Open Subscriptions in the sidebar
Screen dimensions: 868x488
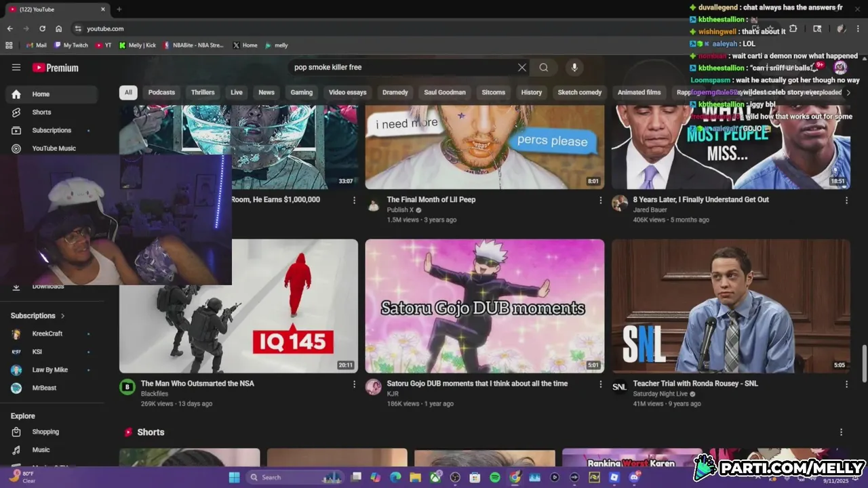52,130
